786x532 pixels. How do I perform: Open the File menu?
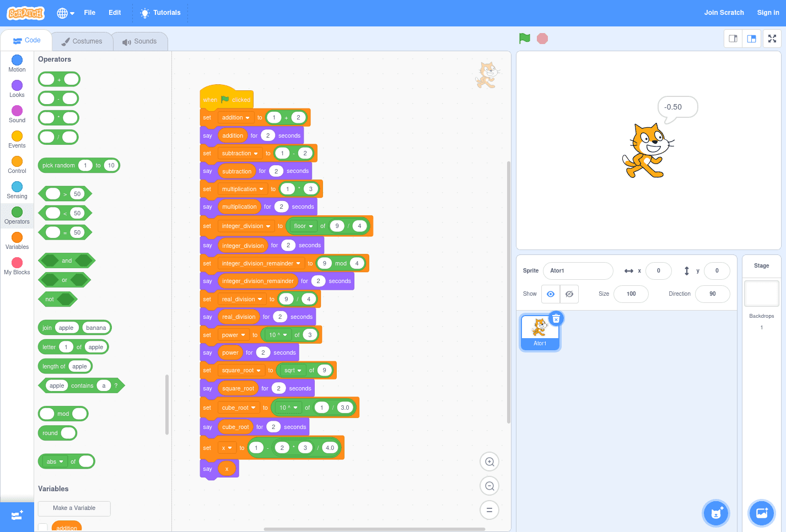tap(90, 13)
